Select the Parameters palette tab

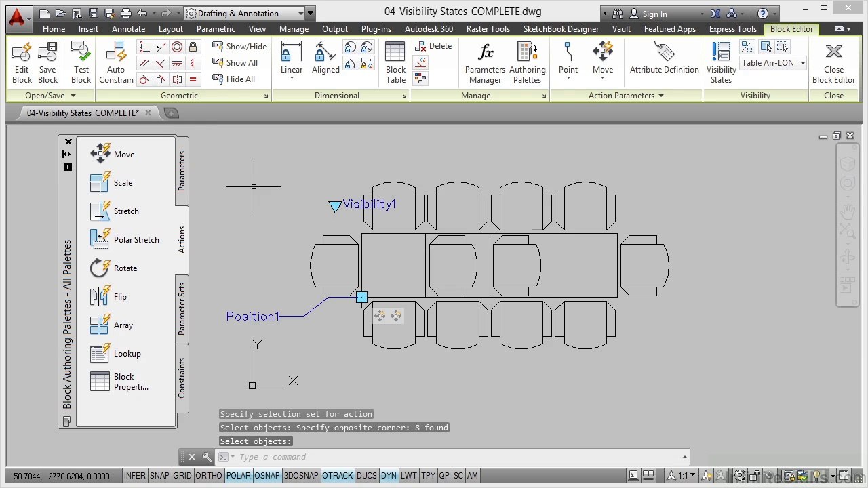coord(182,171)
